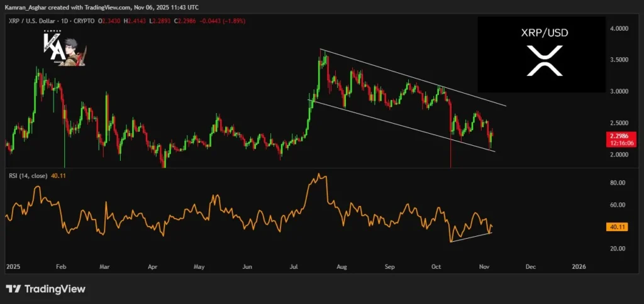
Task: Click the 12:16:06 countdown under price label
Action: click(x=621, y=143)
